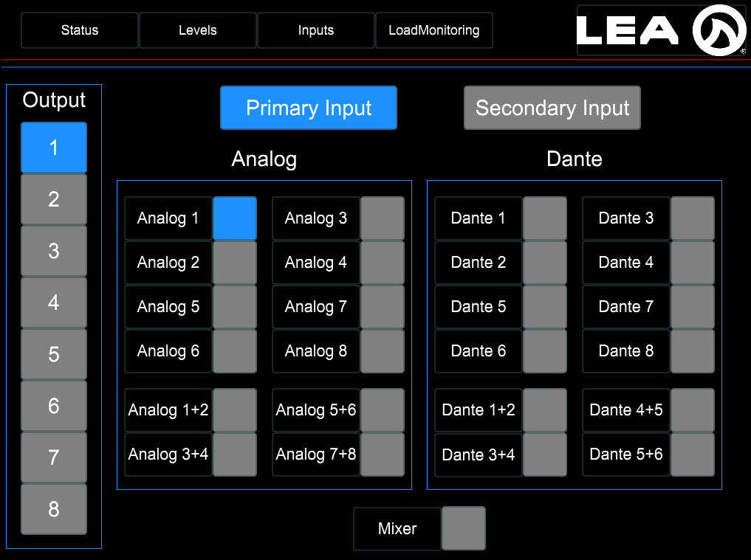751x560 pixels.
Task: Select output channel 1
Action: pyautogui.click(x=54, y=148)
